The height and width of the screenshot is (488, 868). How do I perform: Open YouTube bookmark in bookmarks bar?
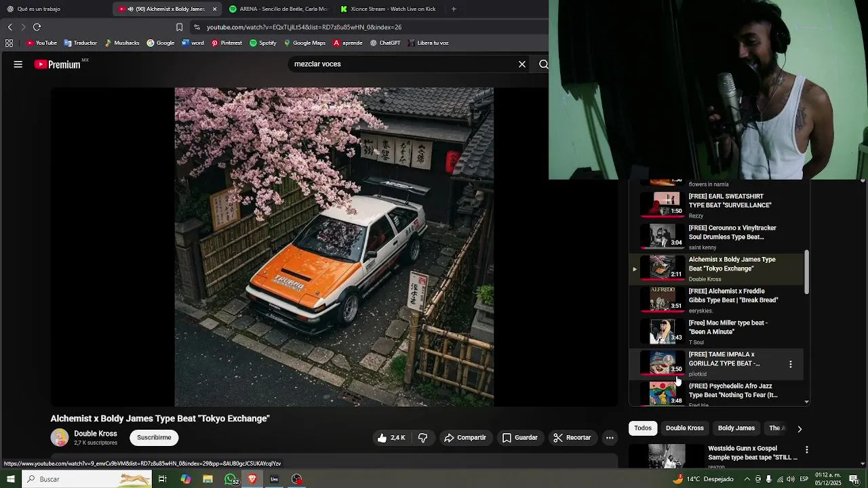pyautogui.click(x=41, y=43)
